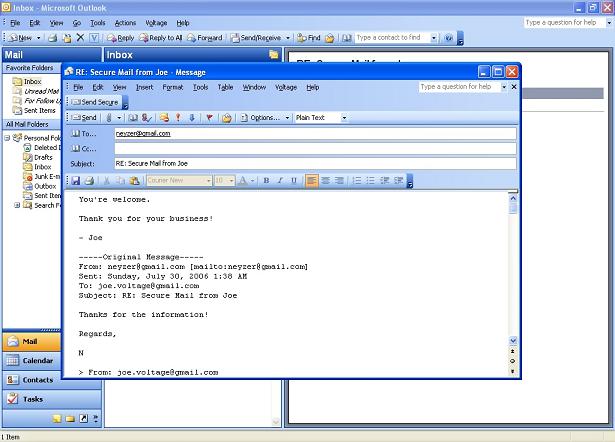Click the To... address book button
Viewport: 615px width, 442px height.
pos(84,134)
